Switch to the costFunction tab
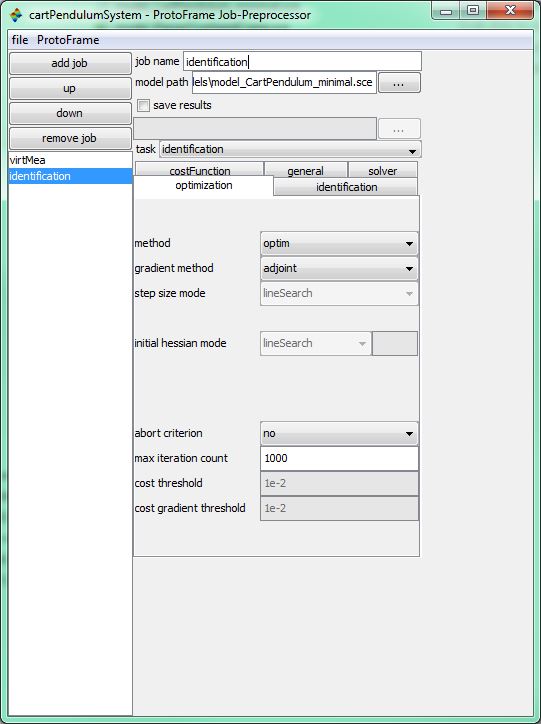Screen dimensions: 541x724 click(199, 170)
